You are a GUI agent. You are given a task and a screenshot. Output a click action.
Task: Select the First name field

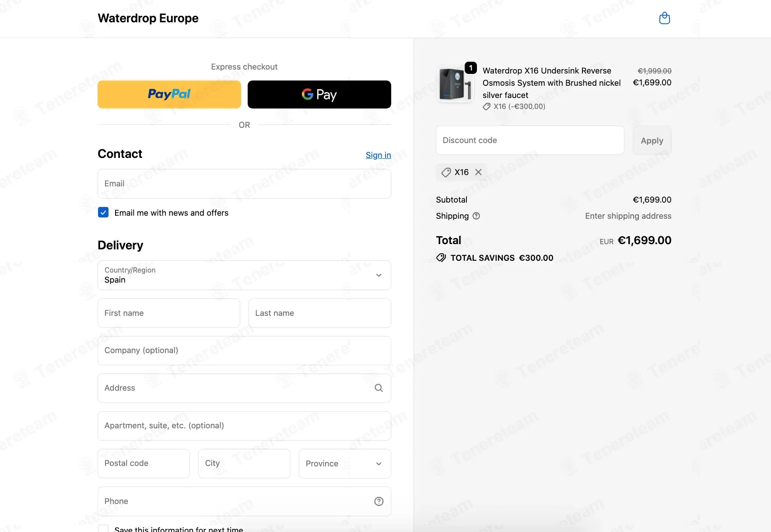(x=169, y=313)
